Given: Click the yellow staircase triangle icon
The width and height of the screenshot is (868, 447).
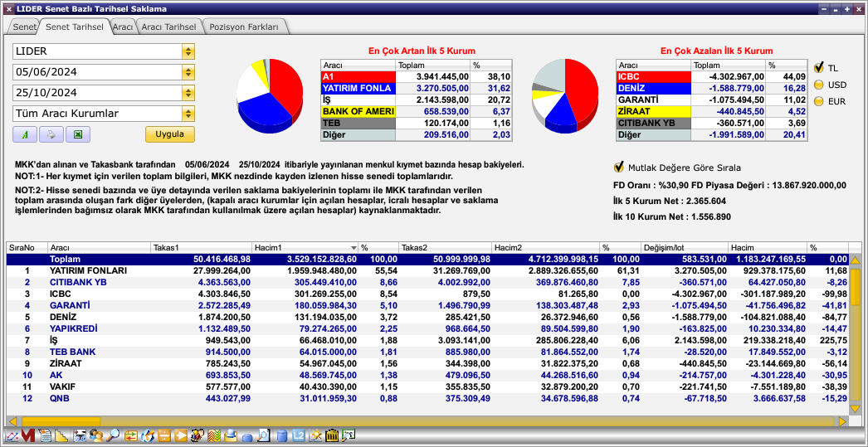Looking at the screenshot, I should click(x=61, y=435).
